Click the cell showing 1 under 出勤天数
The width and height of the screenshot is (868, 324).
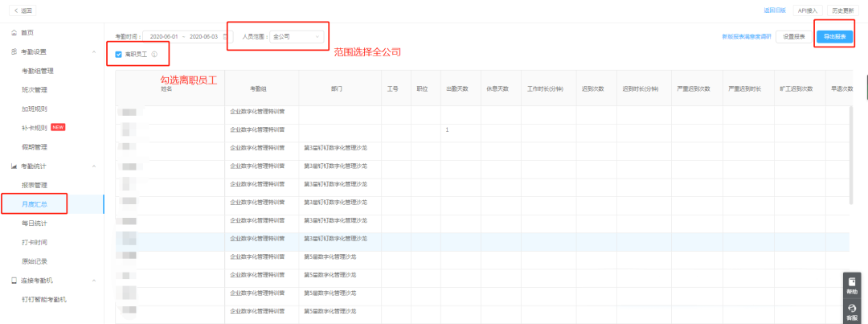461,130
